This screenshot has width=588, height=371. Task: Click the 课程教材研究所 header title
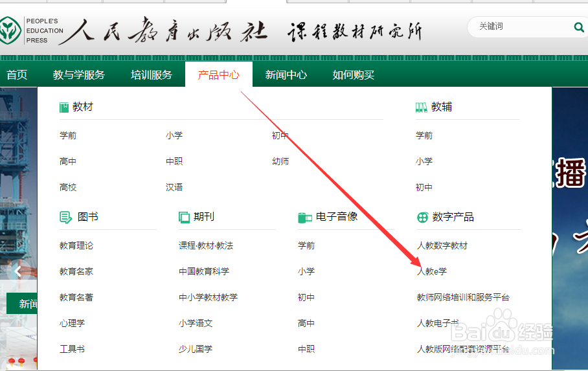pyautogui.click(x=355, y=32)
